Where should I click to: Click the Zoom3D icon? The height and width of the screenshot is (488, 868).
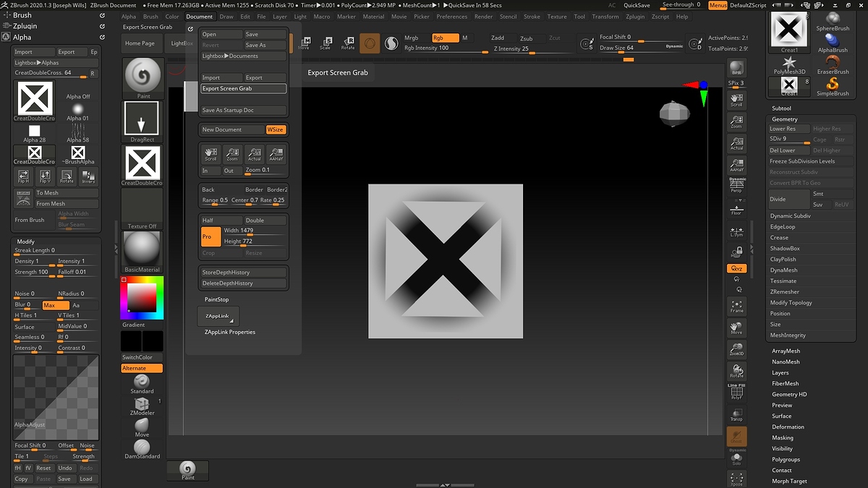[736, 349]
